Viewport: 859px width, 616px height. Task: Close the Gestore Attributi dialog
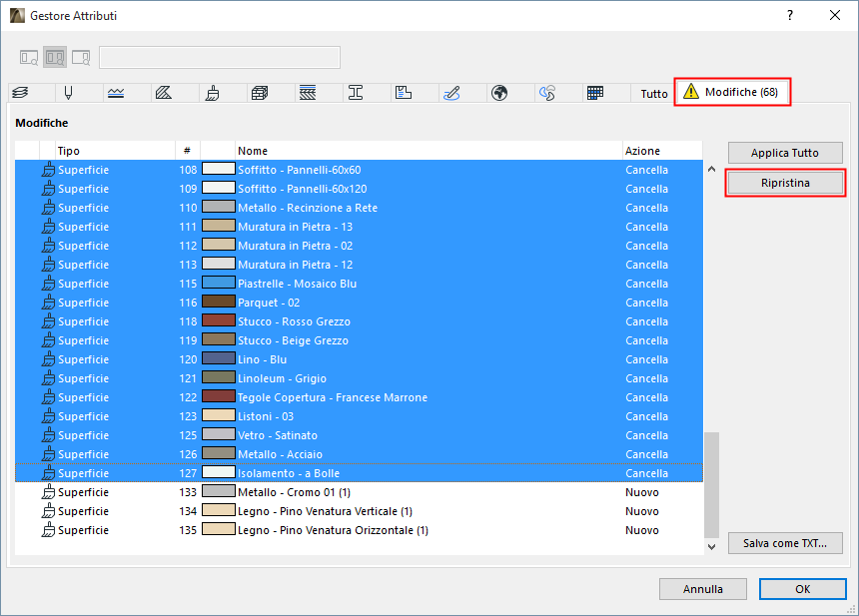click(x=835, y=15)
